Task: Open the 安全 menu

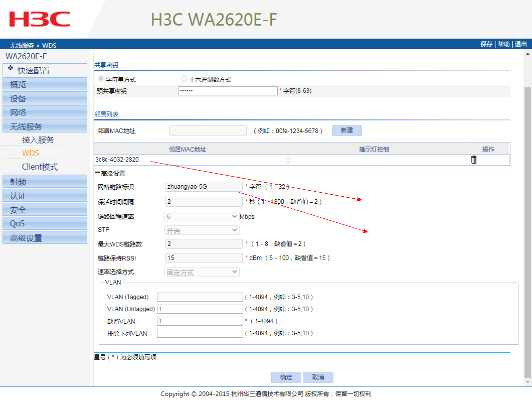Action: point(45,210)
